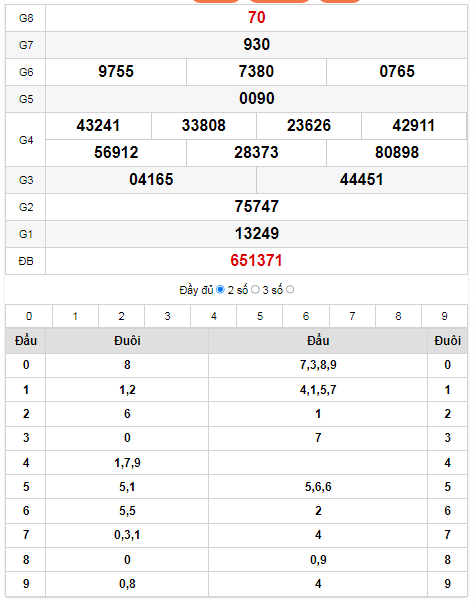Filter results by digit 6
The height and width of the screenshot is (605, 474).
click(x=306, y=316)
